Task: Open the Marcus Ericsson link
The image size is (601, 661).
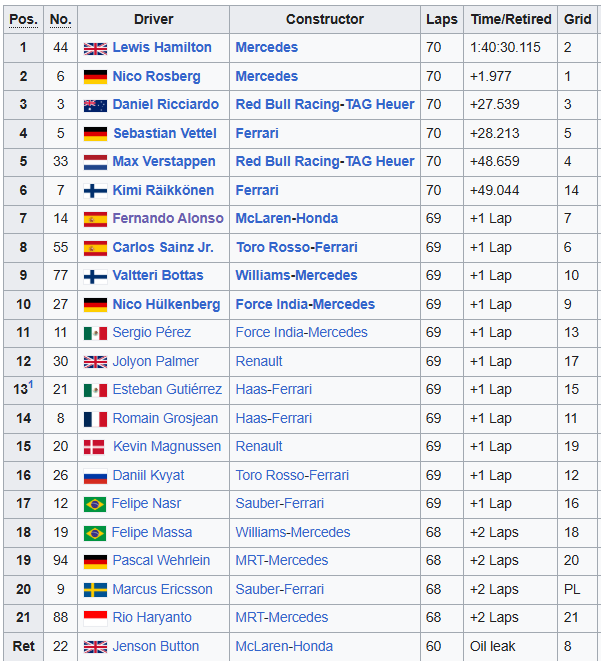Action: coord(162,589)
